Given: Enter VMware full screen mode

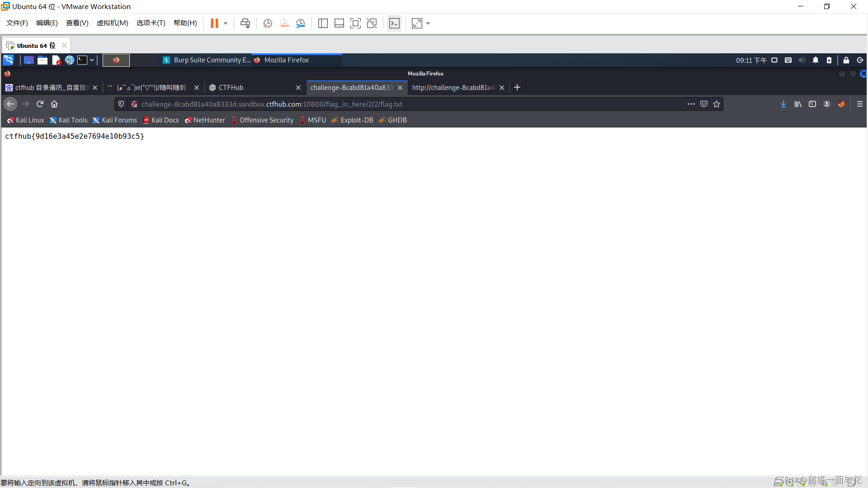Looking at the screenshot, I should pos(355,23).
